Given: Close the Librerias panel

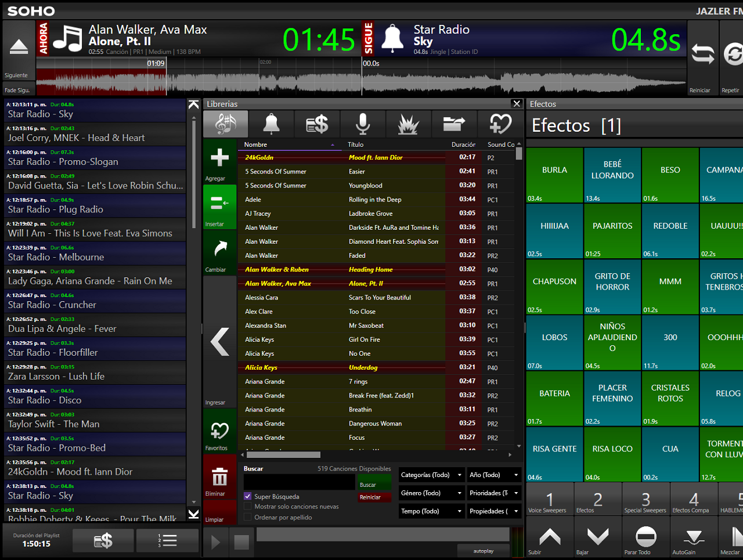Looking at the screenshot, I should pyautogui.click(x=517, y=104).
